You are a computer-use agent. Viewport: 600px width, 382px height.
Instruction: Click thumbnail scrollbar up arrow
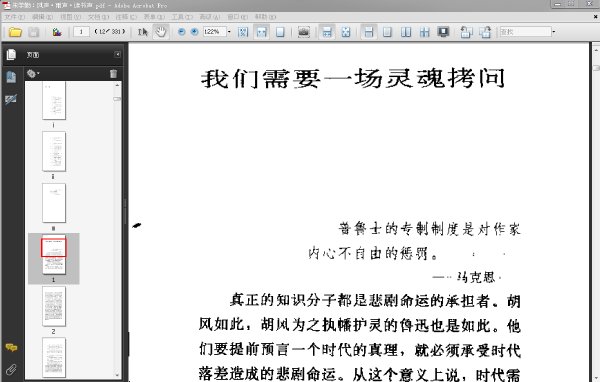[x=117, y=85]
